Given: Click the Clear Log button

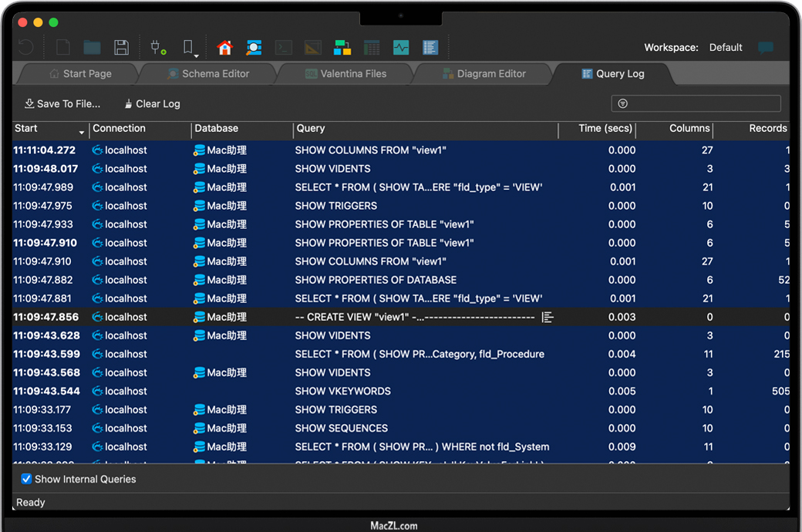Looking at the screenshot, I should 152,103.
